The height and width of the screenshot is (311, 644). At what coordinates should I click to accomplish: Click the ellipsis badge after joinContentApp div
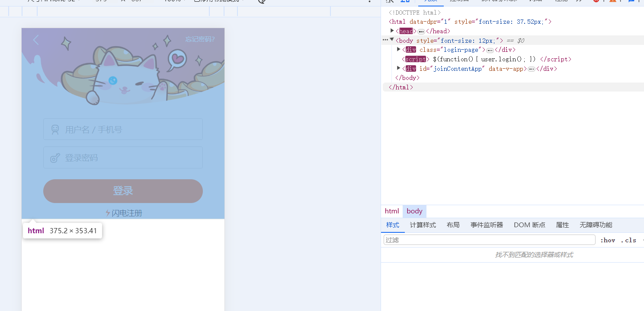[531, 69]
